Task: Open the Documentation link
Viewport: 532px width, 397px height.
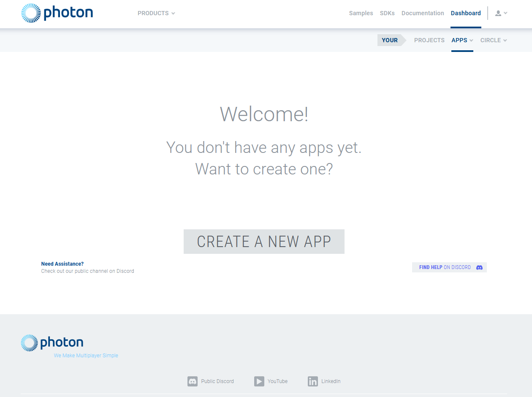Action: click(x=423, y=13)
